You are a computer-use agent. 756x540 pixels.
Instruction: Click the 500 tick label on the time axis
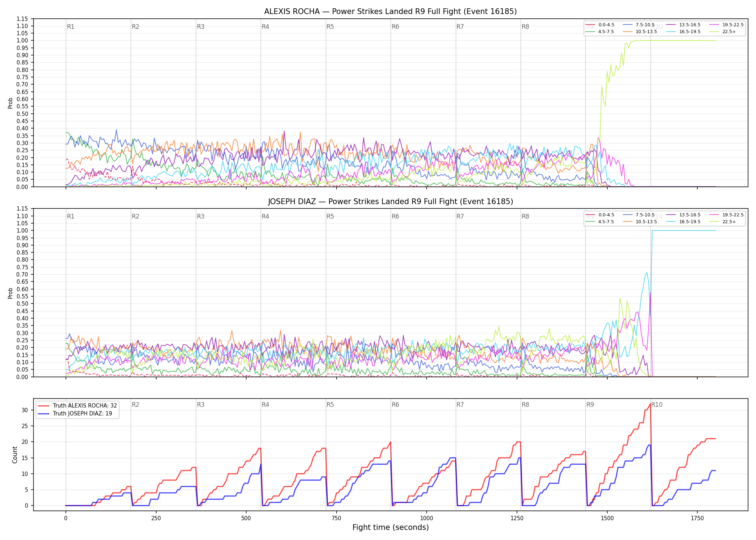246,518
